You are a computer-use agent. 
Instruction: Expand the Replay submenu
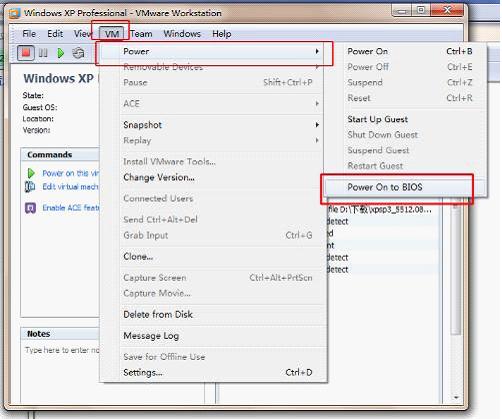tap(212, 140)
